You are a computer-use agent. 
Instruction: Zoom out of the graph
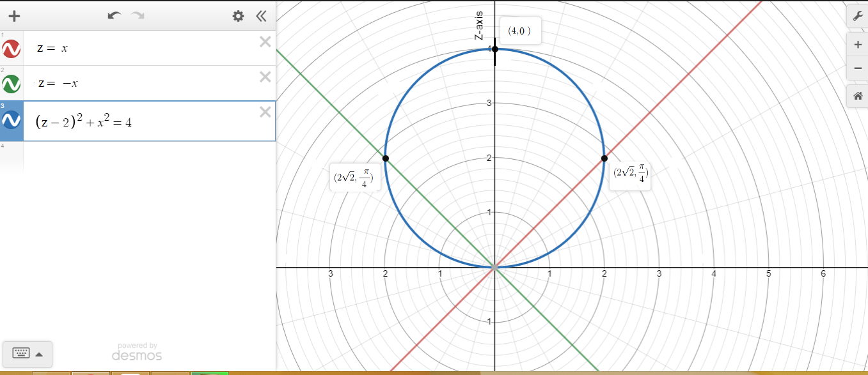click(857, 68)
